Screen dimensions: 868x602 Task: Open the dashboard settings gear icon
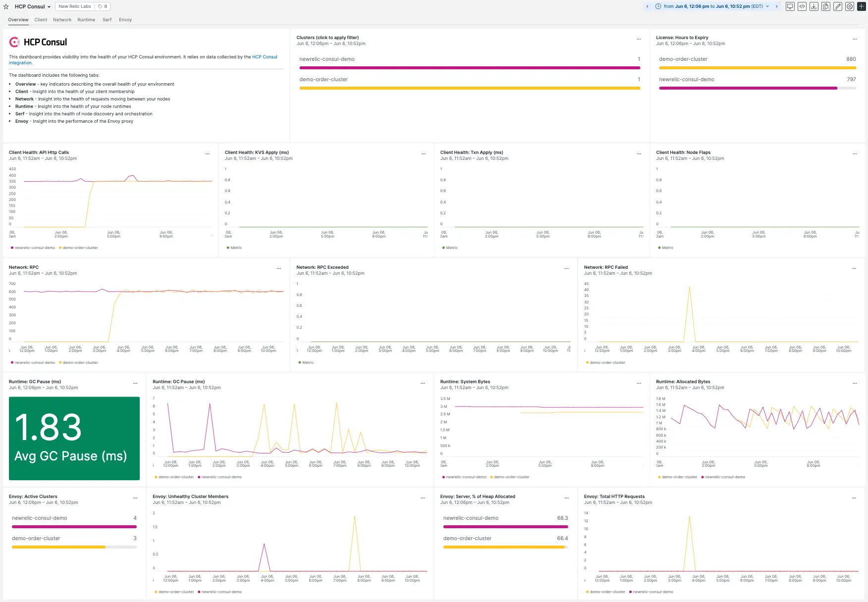(850, 6)
